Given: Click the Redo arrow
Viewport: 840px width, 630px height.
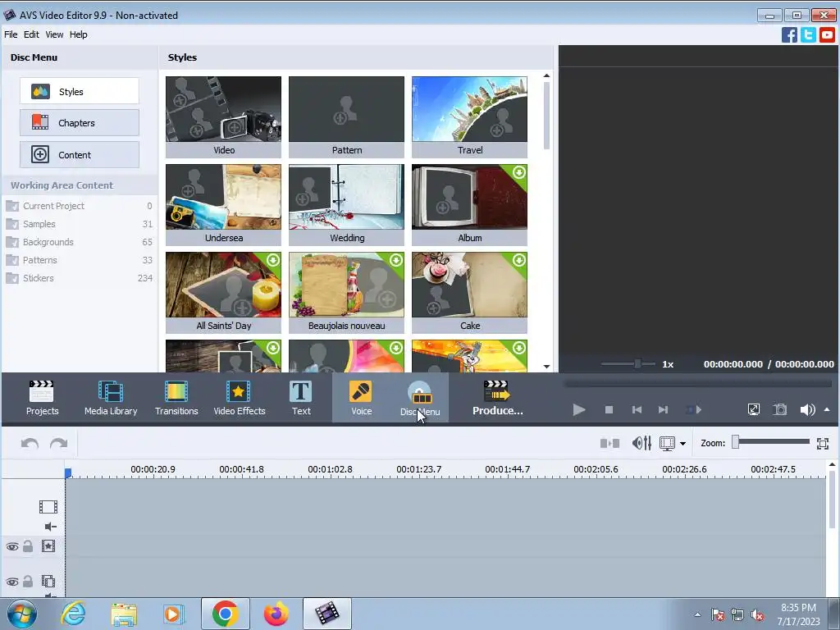Looking at the screenshot, I should point(58,444).
